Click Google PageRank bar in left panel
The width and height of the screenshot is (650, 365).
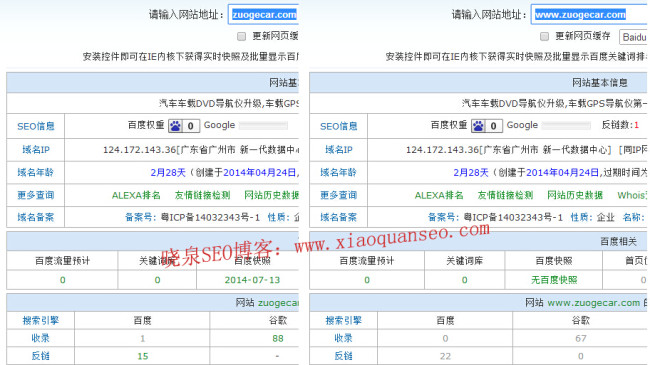point(263,125)
